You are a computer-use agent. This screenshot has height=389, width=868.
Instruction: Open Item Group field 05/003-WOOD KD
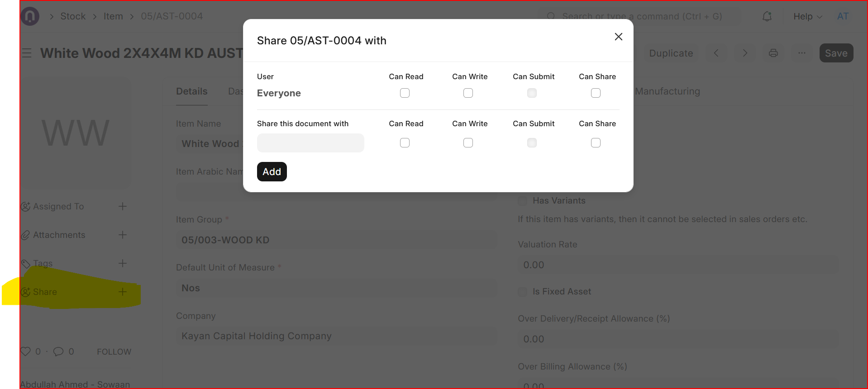tap(336, 240)
